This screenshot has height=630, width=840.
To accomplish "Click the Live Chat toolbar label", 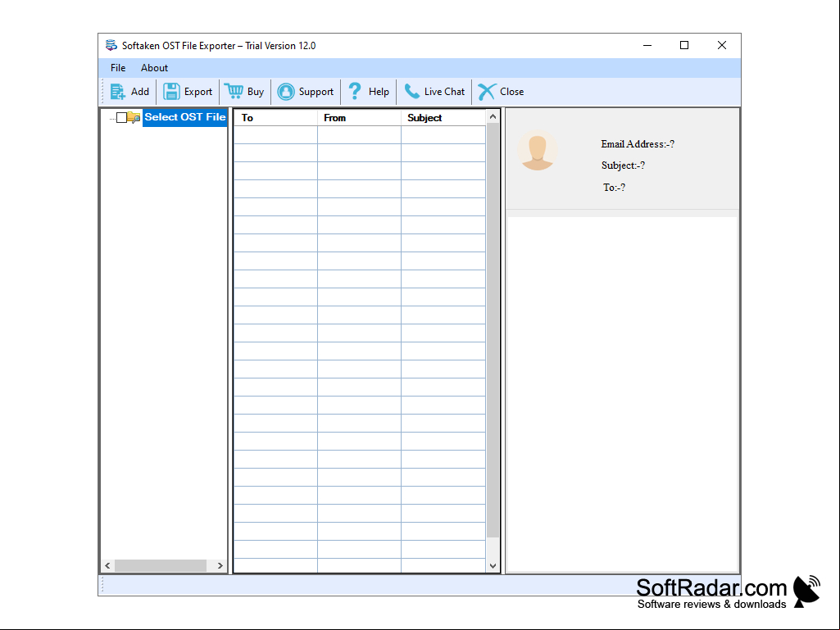I will click(x=444, y=92).
